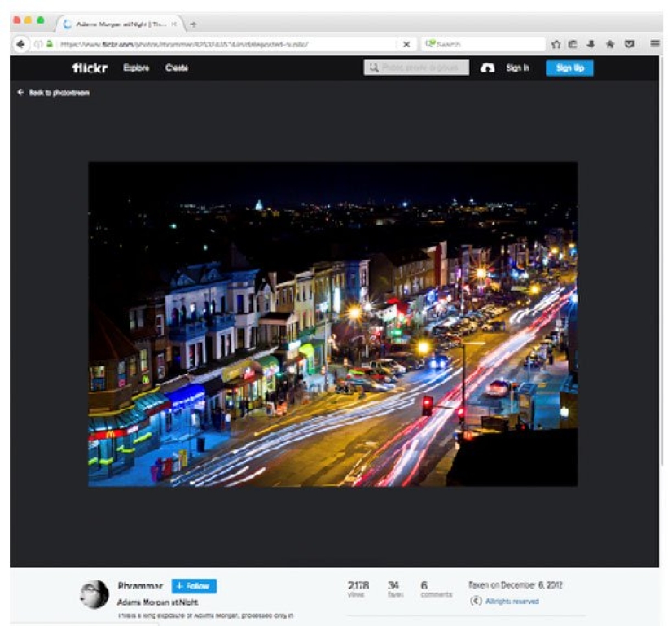Click the Flickr photo search field
672x626 pixels.
point(416,68)
